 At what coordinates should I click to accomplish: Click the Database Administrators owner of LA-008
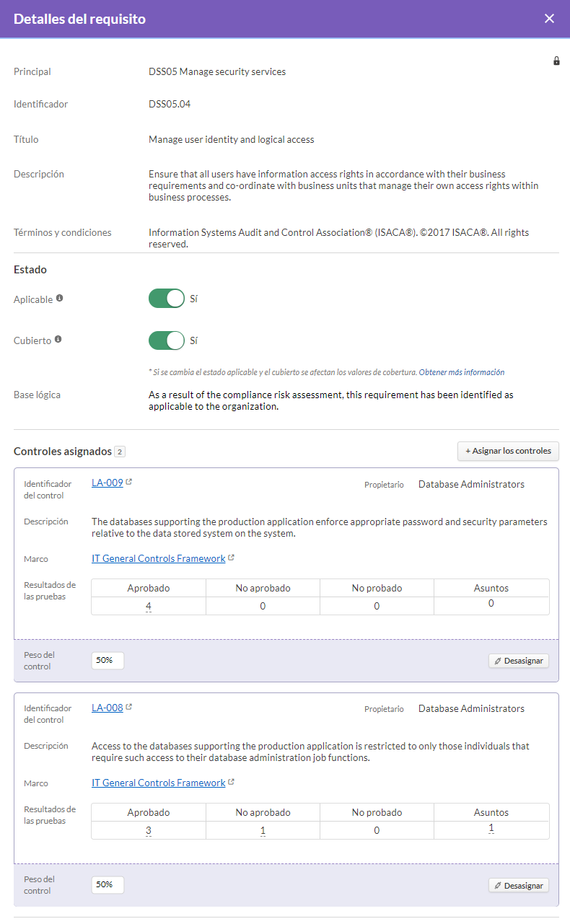(471, 708)
